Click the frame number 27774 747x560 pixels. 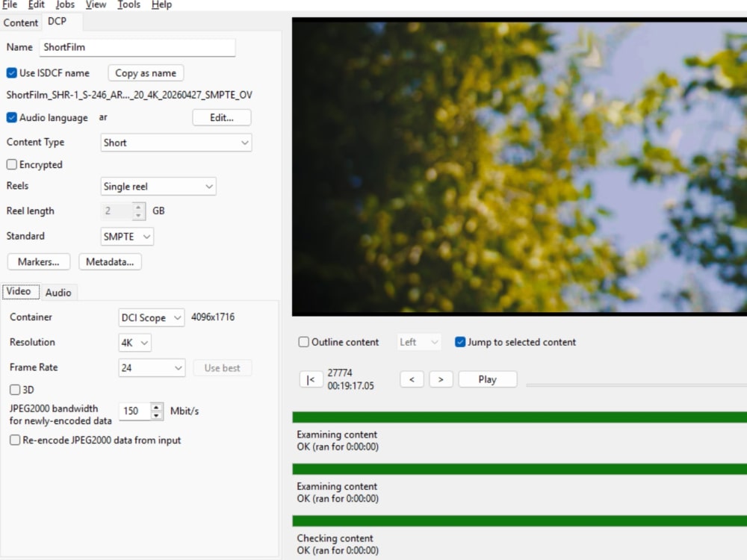(340, 373)
